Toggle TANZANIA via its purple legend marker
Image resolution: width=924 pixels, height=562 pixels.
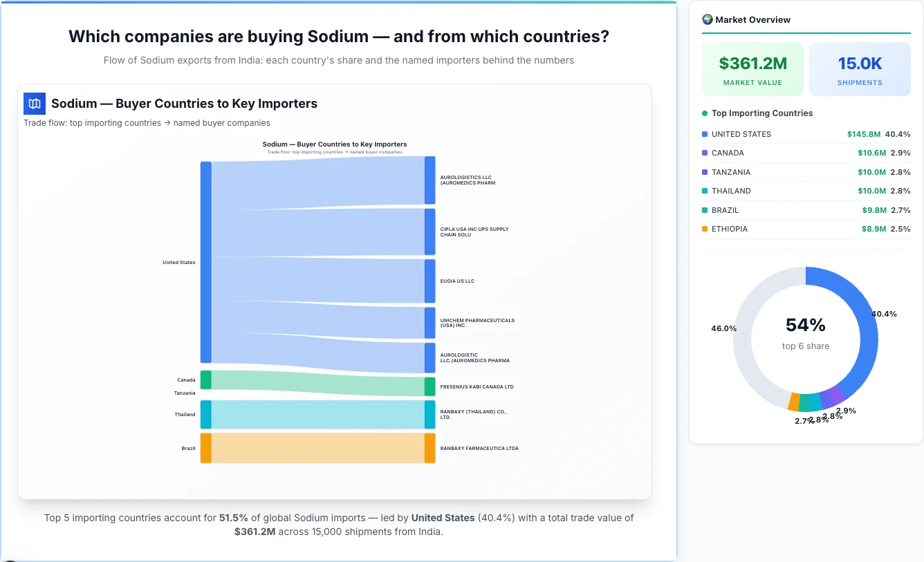(705, 171)
